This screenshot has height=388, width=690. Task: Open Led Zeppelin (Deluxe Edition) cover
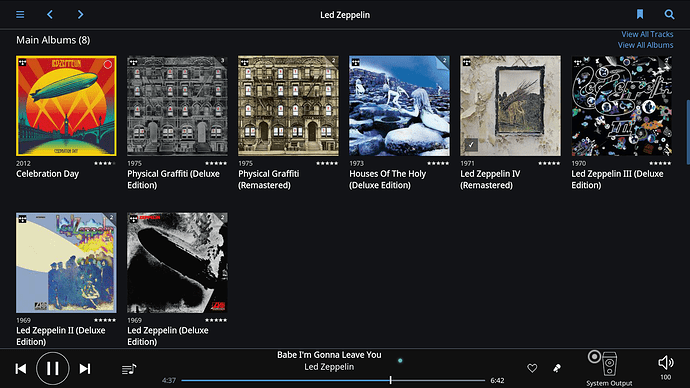(177, 263)
